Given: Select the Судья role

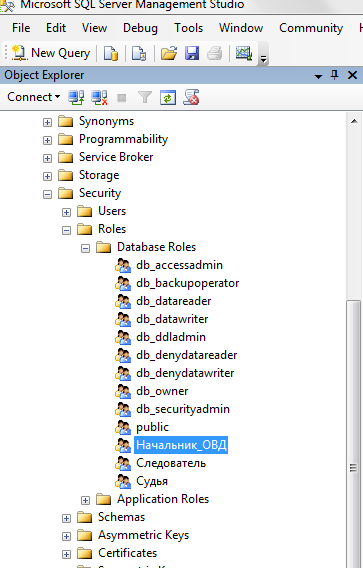Looking at the screenshot, I should 152,481.
